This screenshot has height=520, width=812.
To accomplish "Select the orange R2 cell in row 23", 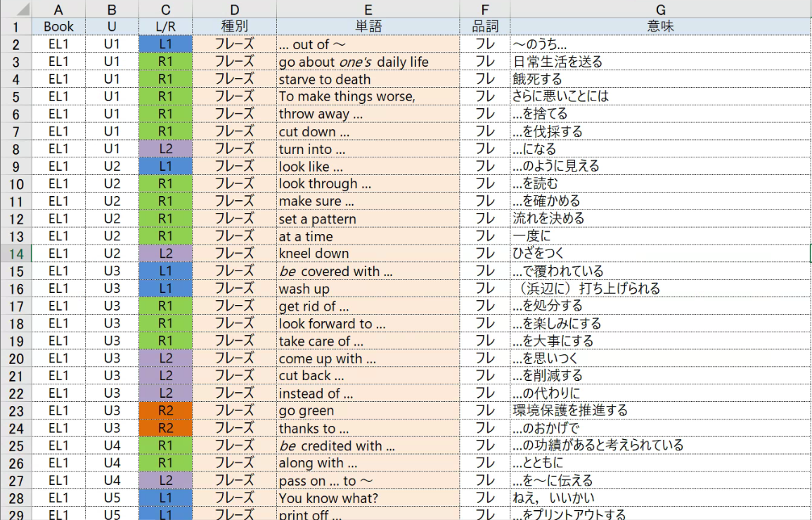I will (165, 411).
